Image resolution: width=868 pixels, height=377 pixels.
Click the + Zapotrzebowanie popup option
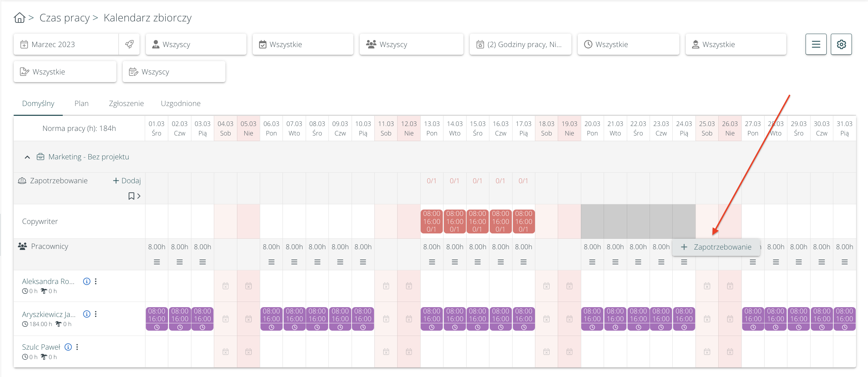tap(716, 247)
